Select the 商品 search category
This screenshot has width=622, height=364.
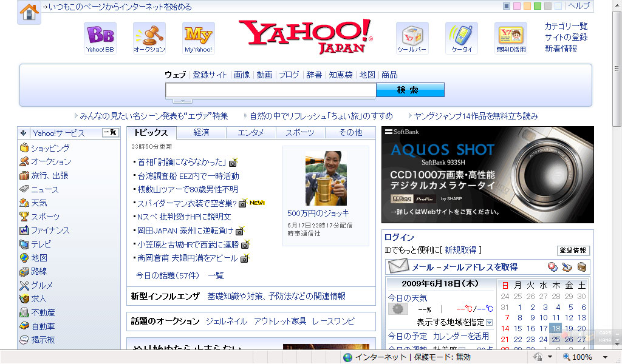pos(389,75)
